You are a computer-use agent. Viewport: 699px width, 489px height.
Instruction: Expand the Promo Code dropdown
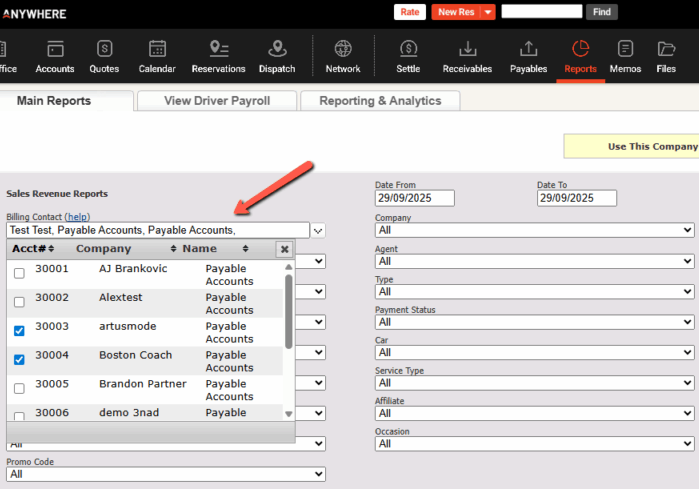click(x=166, y=474)
